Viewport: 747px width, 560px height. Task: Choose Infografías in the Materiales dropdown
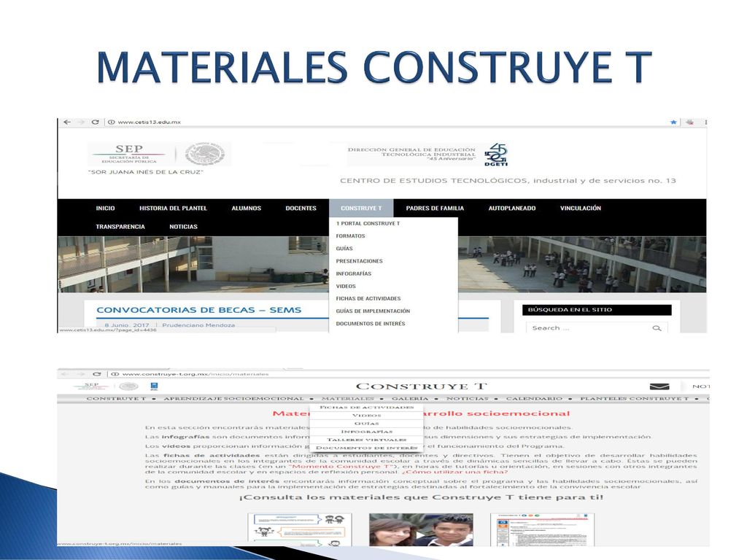pos(366,432)
